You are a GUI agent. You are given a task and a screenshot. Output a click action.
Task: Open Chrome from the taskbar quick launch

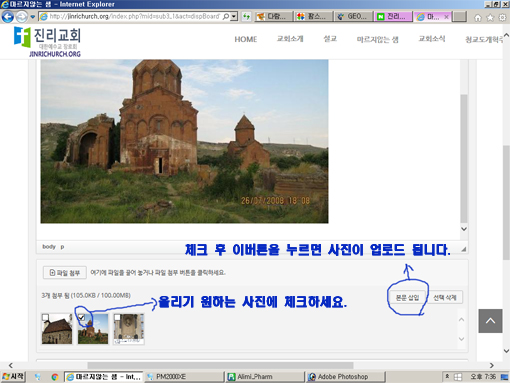pyautogui.click(x=55, y=377)
